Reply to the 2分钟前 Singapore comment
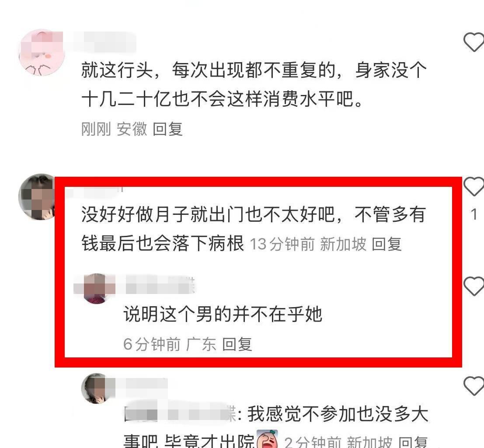 pyautogui.click(x=413, y=442)
